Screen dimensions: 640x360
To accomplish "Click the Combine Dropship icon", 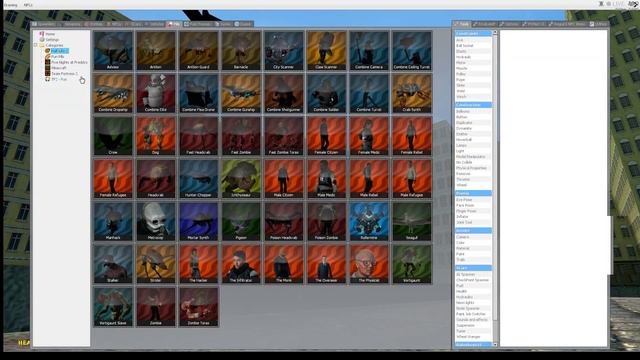I will pos(113,93).
